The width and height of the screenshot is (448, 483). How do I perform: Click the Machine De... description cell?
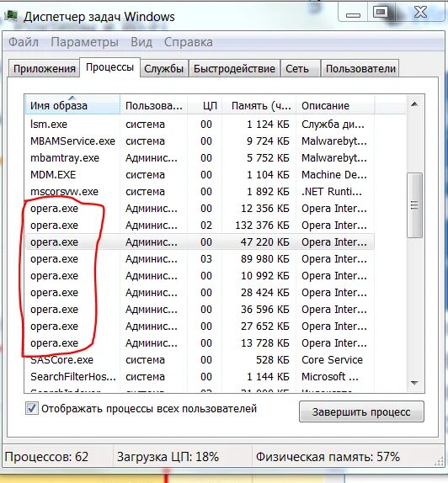pos(334,175)
